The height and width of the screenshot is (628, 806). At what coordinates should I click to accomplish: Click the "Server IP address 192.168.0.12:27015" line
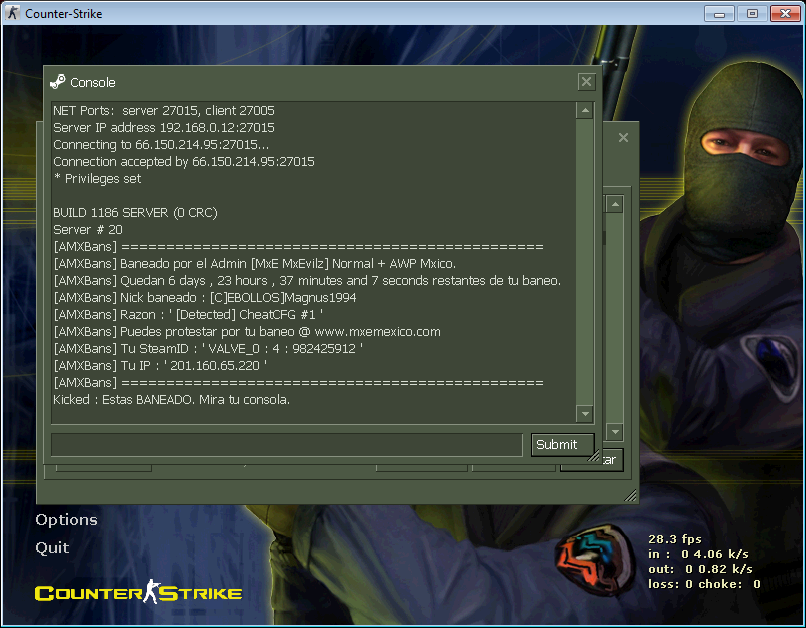pos(164,127)
